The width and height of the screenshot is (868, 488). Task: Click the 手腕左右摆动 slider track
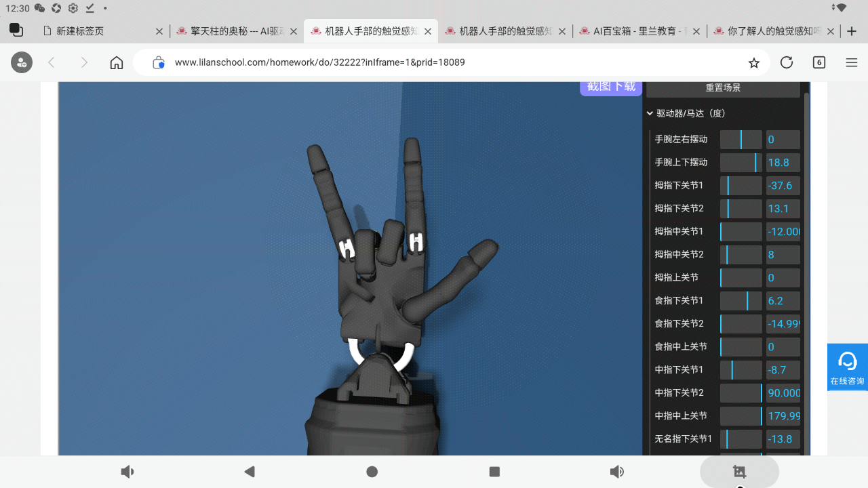741,140
